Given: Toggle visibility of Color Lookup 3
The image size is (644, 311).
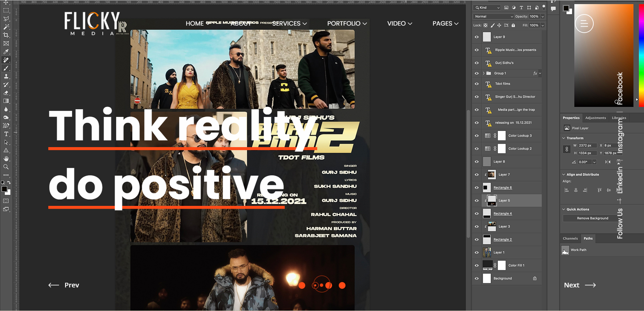Looking at the screenshot, I should pos(477,136).
